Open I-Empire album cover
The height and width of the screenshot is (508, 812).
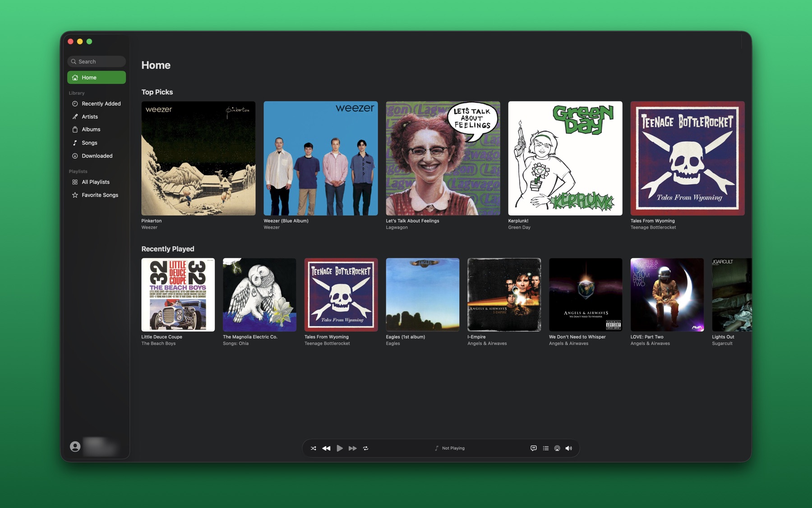[504, 295]
